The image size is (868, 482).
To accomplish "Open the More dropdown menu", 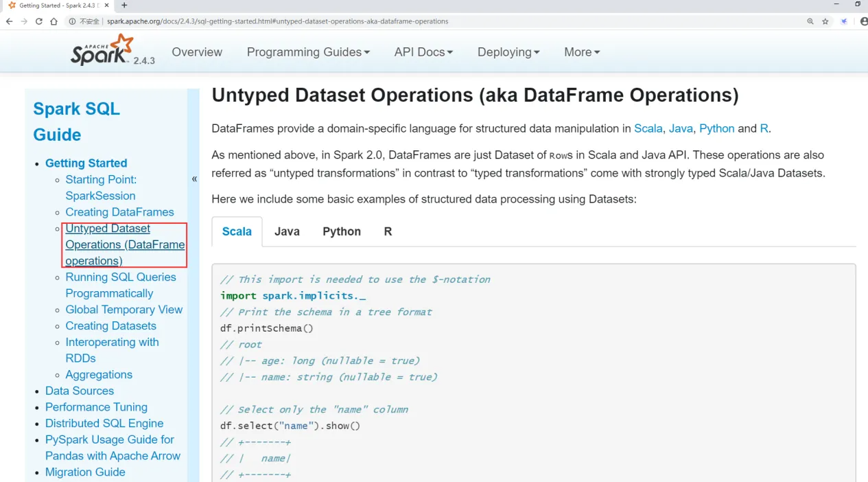I will (582, 52).
